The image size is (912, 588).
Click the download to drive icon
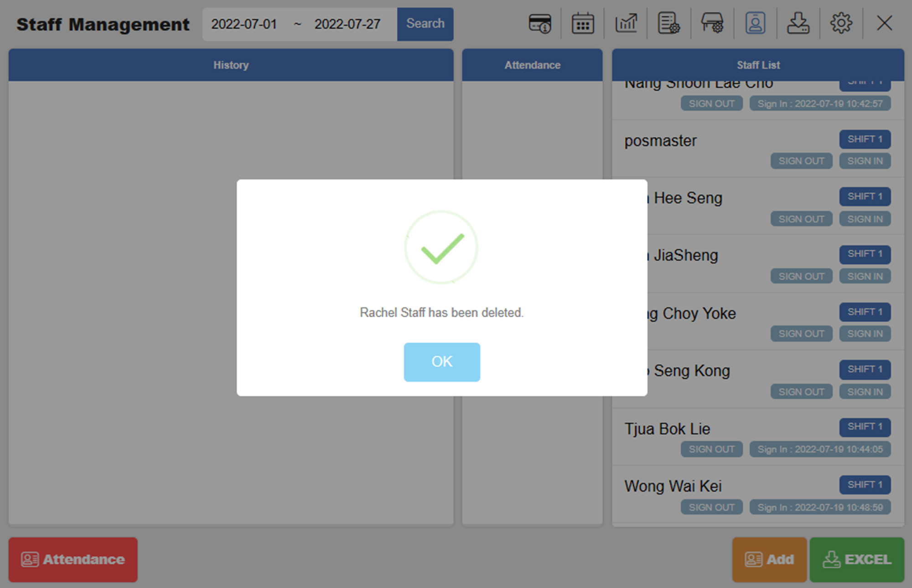click(798, 23)
